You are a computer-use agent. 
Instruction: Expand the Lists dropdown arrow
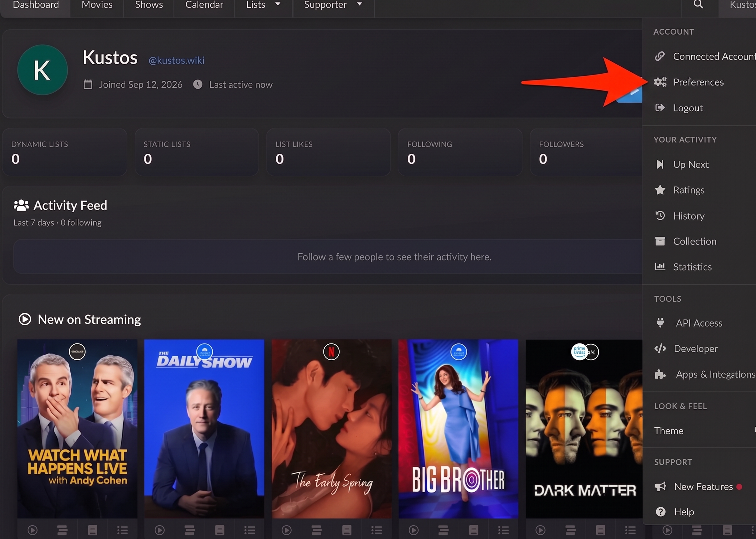pos(278,4)
